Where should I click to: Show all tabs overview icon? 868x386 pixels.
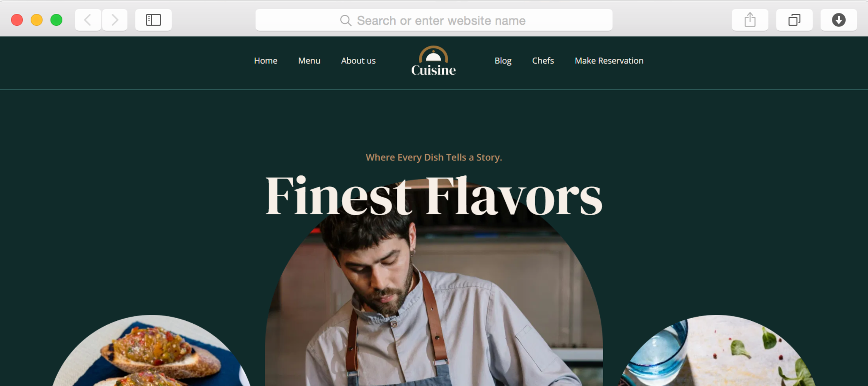[x=794, y=20]
